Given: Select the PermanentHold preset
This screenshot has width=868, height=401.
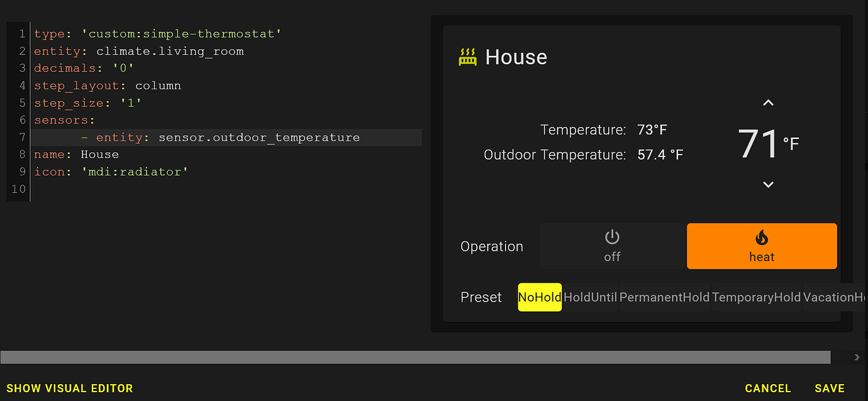Looking at the screenshot, I should coord(664,297).
